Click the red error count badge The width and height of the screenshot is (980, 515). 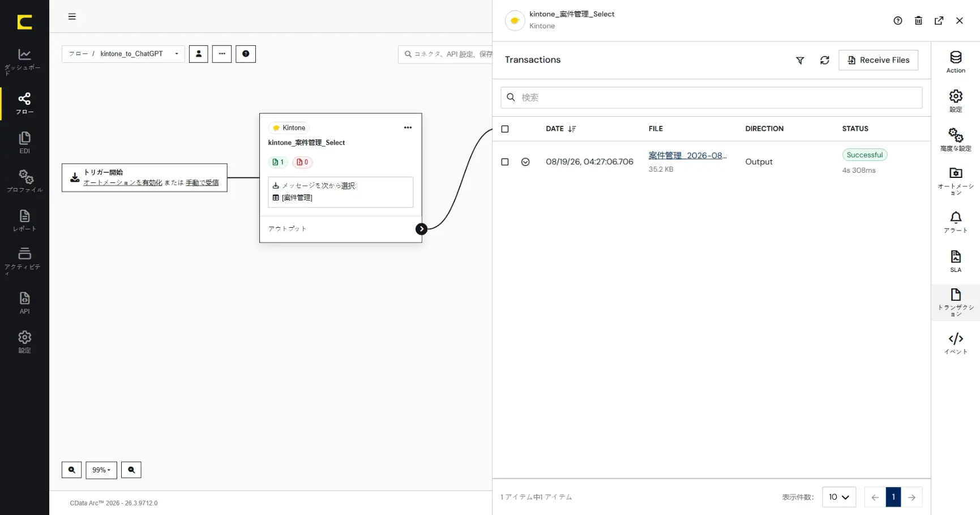point(302,162)
